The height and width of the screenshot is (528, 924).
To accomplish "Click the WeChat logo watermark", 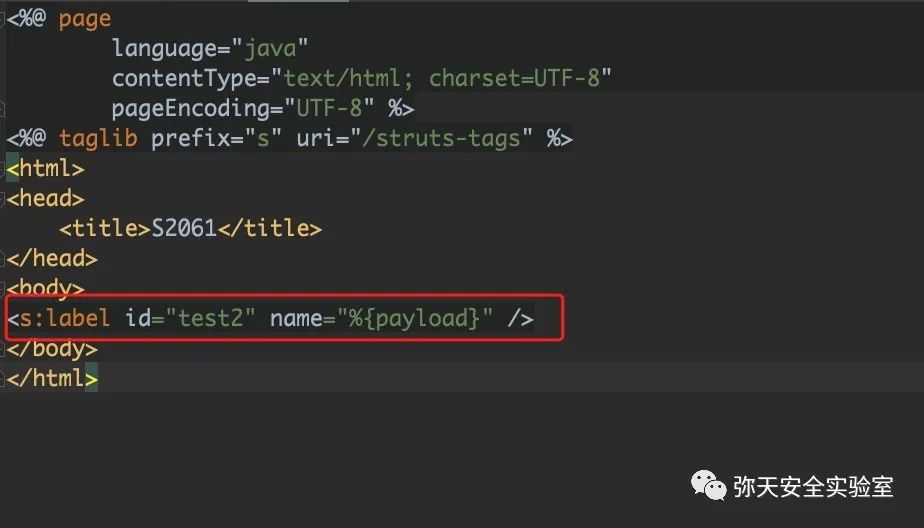I will coord(709,486).
